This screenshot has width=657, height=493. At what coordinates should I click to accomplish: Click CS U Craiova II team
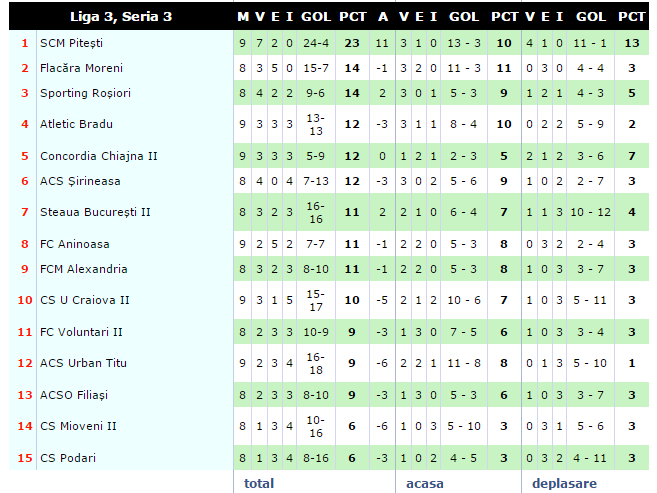coord(84,300)
